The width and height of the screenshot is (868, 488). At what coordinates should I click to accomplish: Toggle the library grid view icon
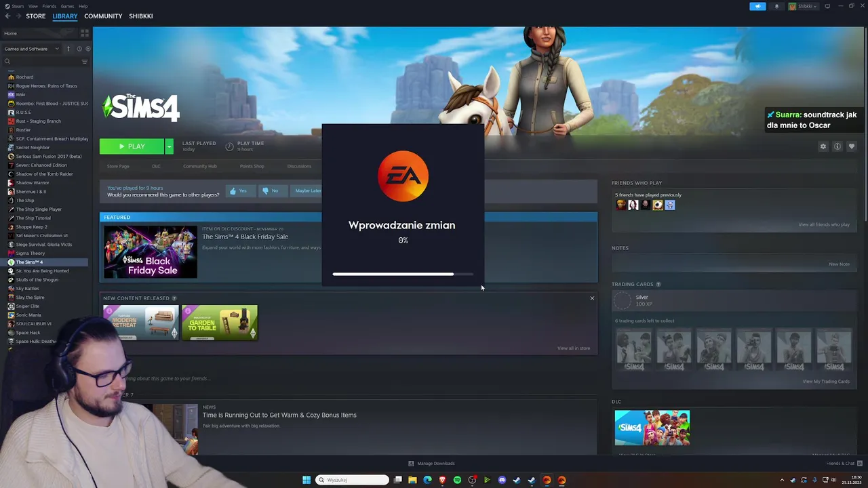[85, 33]
